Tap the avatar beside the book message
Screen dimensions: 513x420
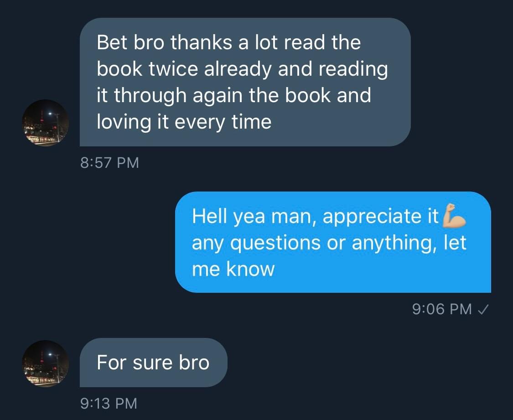45,123
